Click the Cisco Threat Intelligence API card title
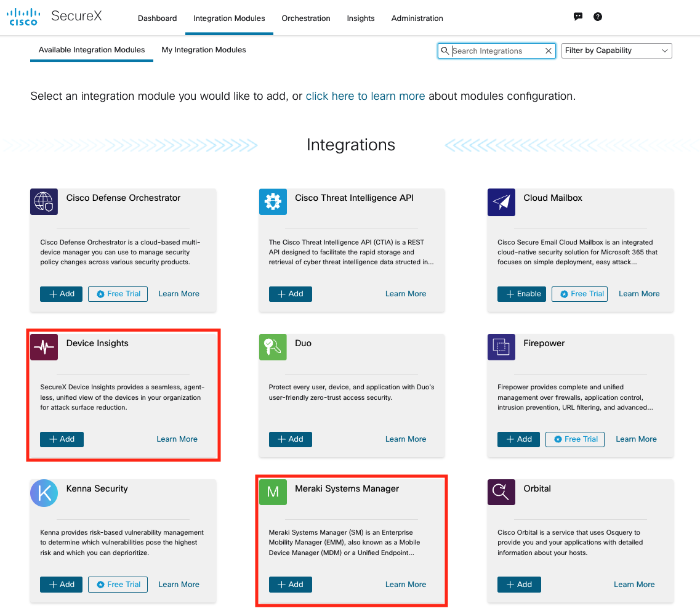 [x=354, y=198]
